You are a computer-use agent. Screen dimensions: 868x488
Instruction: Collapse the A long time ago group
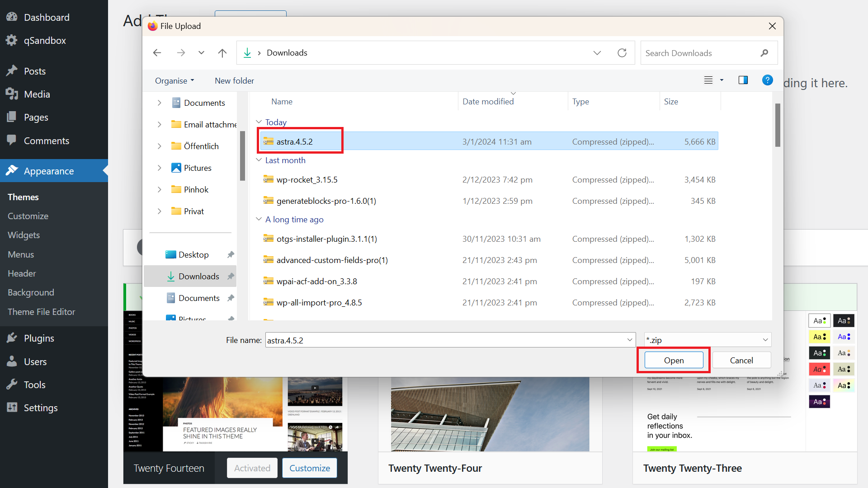click(x=259, y=219)
